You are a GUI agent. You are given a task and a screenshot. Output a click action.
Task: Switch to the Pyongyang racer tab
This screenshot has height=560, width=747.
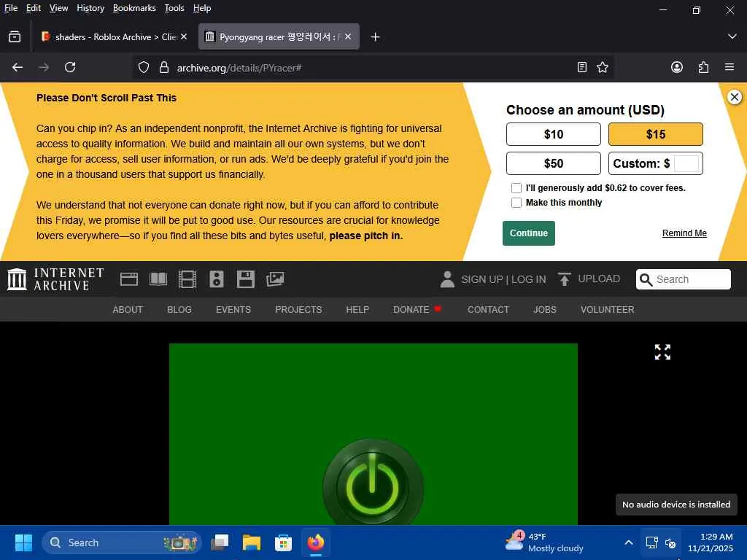point(278,36)
